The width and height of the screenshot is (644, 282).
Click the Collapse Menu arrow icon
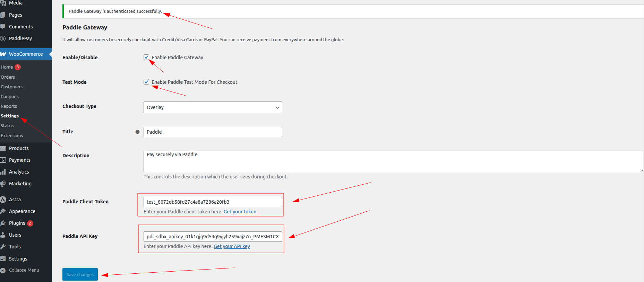coord(3,270)
